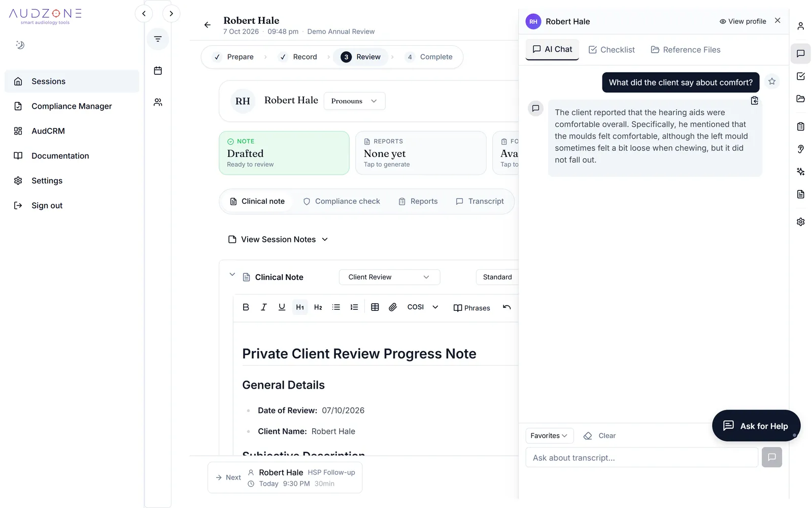Click the attachment paperclip icon

(x=393, y=307)
